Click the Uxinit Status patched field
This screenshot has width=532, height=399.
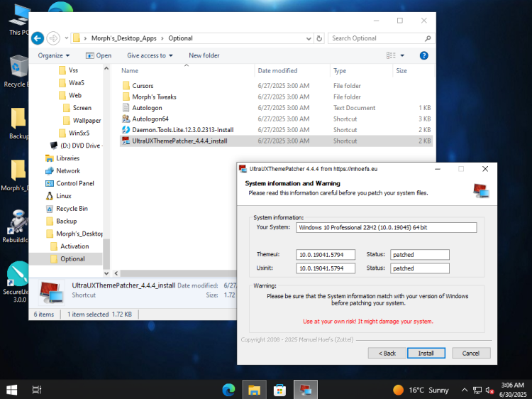click(x=420, y=268)
